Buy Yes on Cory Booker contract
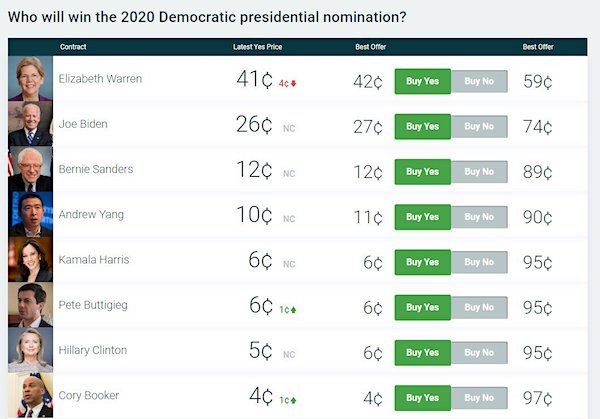This screenshot has width=600, height=419. (422, 398)
